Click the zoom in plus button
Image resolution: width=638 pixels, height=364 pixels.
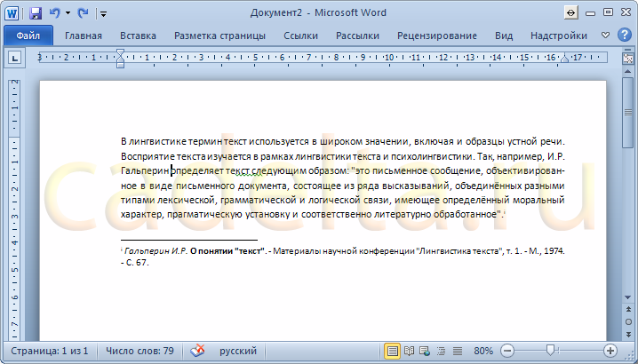point(610,351)
